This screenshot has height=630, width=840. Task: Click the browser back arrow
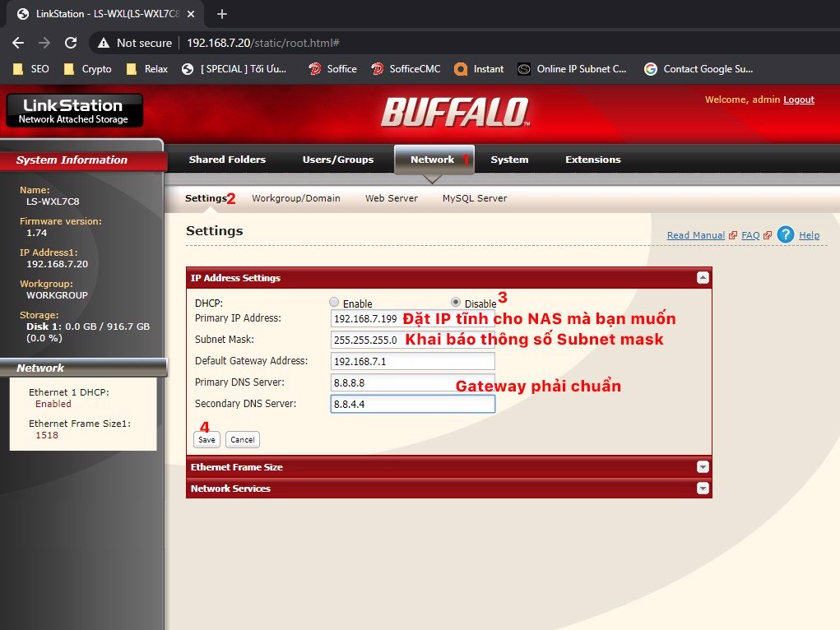(x=18, y=43)
